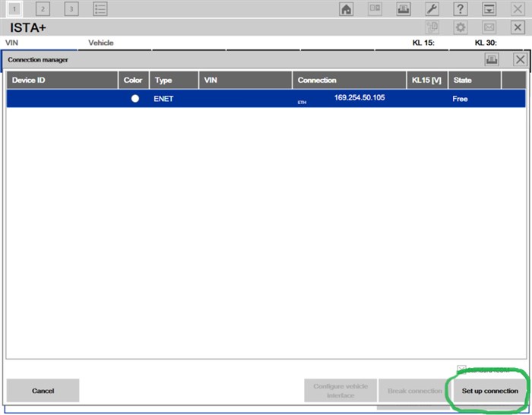Click the envelope mail icon in ISTA+ header
This screenshot has height=415, width=532.
489,27
